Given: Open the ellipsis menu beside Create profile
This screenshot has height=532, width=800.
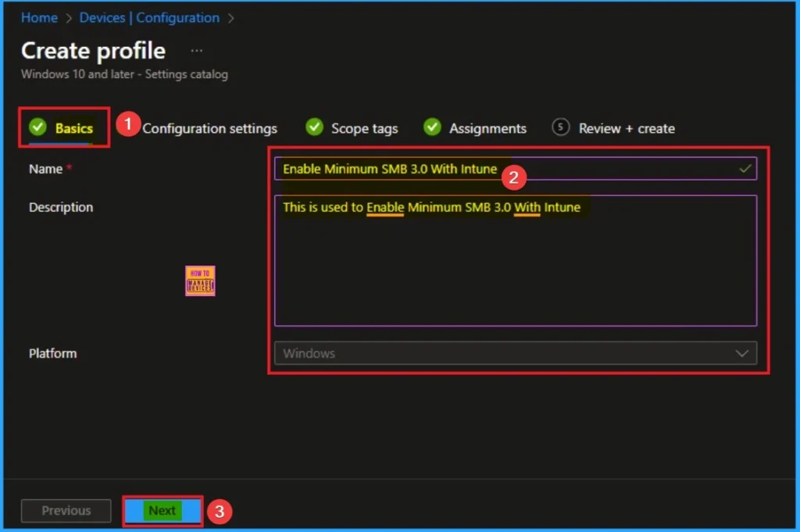Looking at the screenshot, I should coord(197,51).
